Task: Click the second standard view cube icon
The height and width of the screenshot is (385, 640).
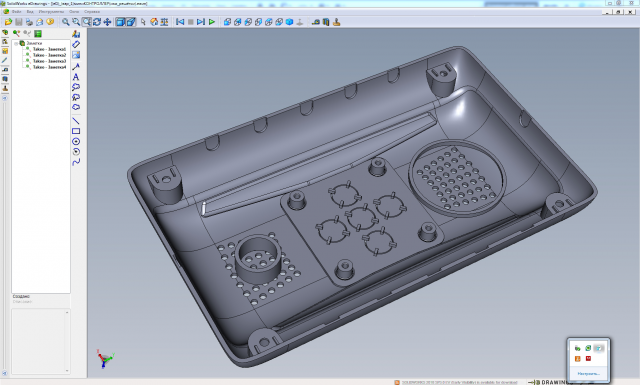Action: point(238,22)
